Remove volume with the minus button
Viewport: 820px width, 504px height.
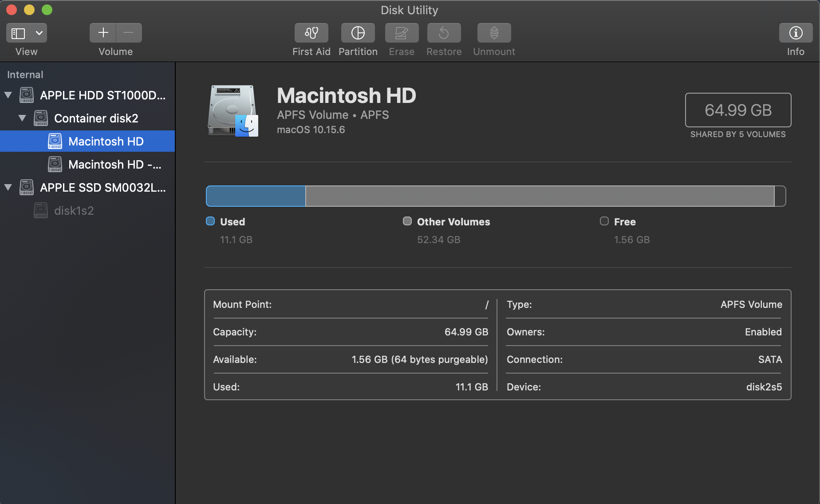click(x=129, y=33)
